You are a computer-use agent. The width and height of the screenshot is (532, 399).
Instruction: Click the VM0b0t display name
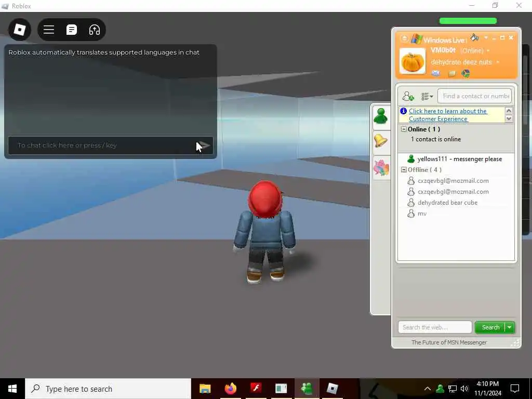(x=443, y=50)
